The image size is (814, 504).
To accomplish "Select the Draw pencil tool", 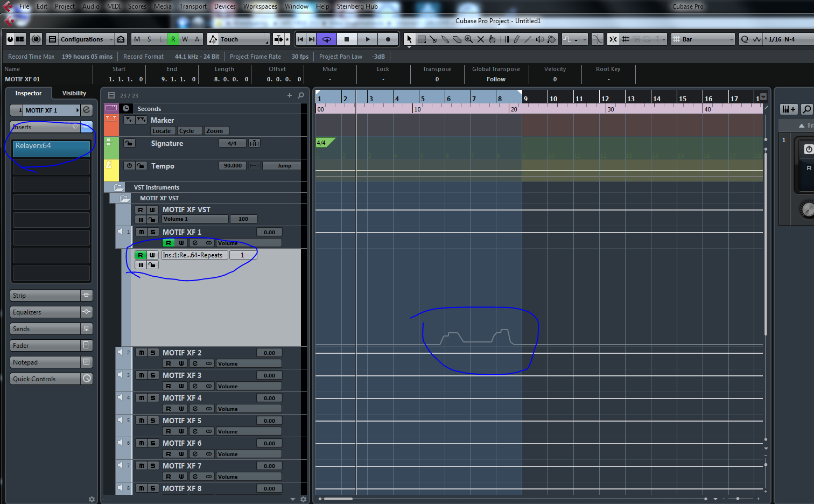I will [516, 39].
